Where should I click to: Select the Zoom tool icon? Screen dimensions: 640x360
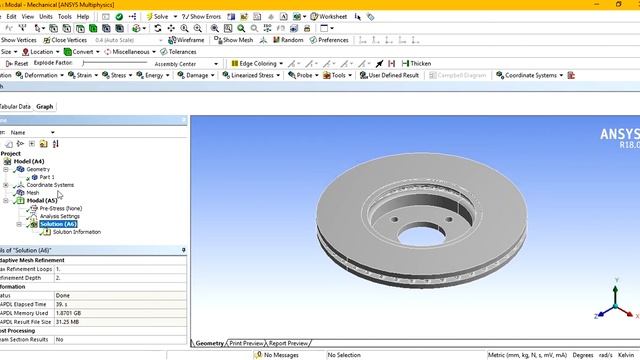tap(184, 28)
